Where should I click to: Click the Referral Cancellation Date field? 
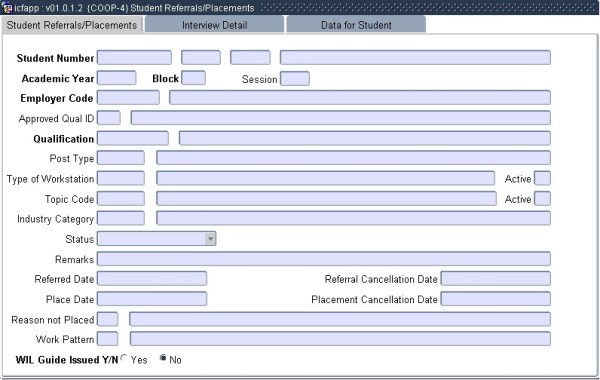(x=496, y=279)
